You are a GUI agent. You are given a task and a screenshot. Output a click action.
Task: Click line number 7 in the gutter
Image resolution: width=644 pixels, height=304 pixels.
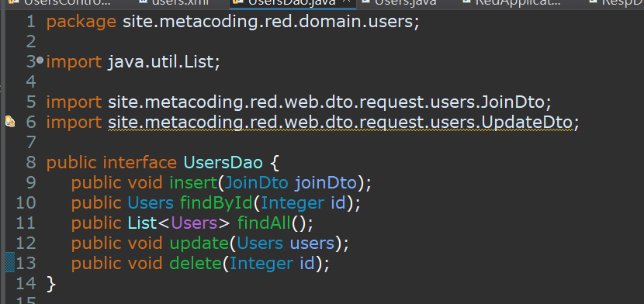(x=31, y=143)
